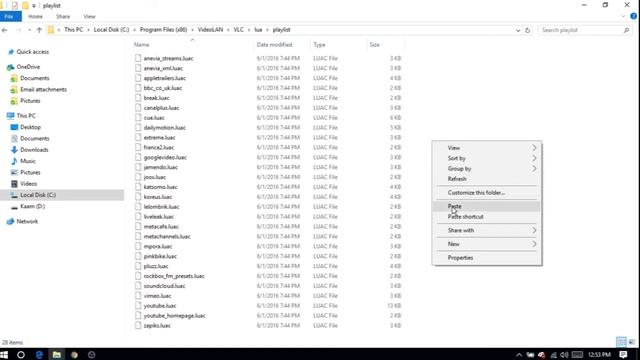Click the File Explorer taskbar icon
The image size is (640, 360).
point(57,355)
